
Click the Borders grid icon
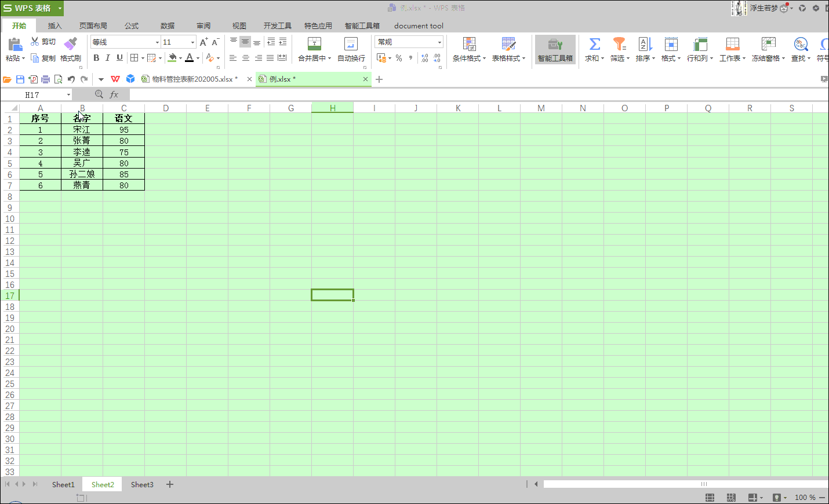click(x=134, y=58)
